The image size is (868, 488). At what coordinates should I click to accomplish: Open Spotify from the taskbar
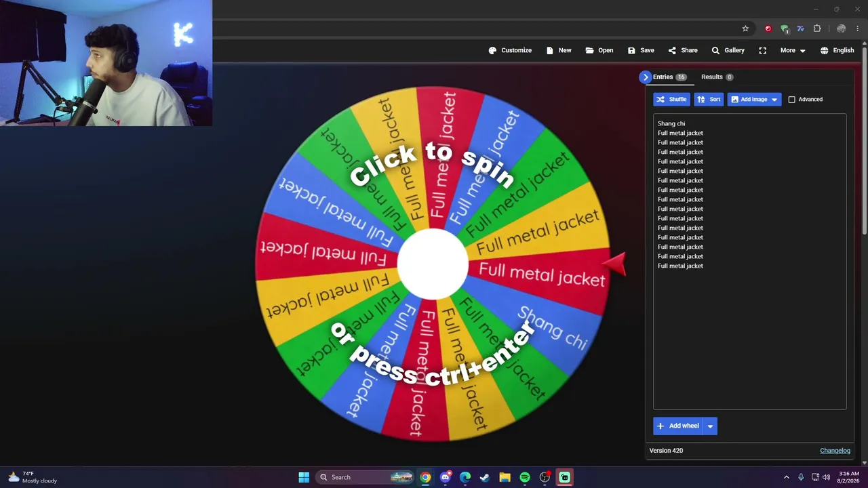tap(525, 477)
